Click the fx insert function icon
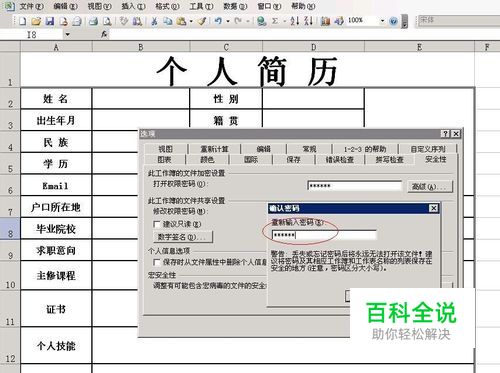Image resolution: width=500 pixels, height=373 pixels. [104, 34]
